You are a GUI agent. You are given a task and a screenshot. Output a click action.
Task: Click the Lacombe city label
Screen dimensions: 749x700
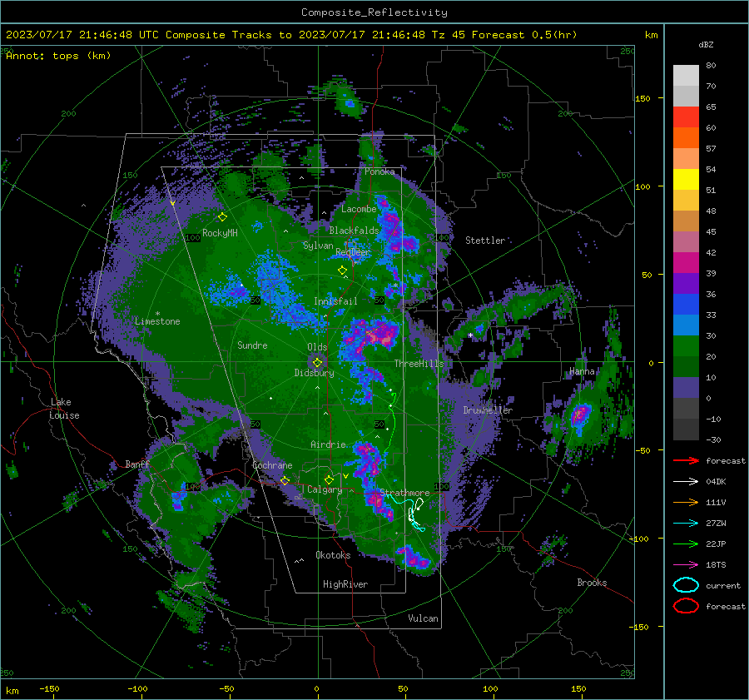point(359,209)
